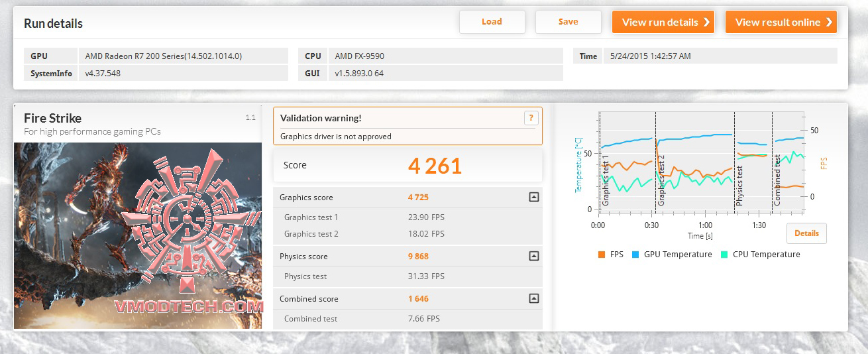Image resolution: width=868 pixels, height=354 pixels.
Task: Select GPU value AMD Radeon R7 200 Series
Action: (164, 56)
